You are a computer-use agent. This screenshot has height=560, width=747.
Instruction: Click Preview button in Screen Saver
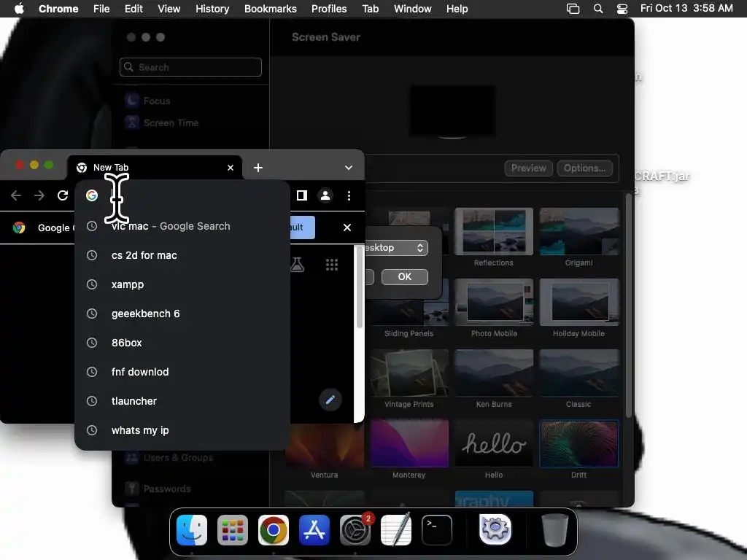click(x=529, y=168)
